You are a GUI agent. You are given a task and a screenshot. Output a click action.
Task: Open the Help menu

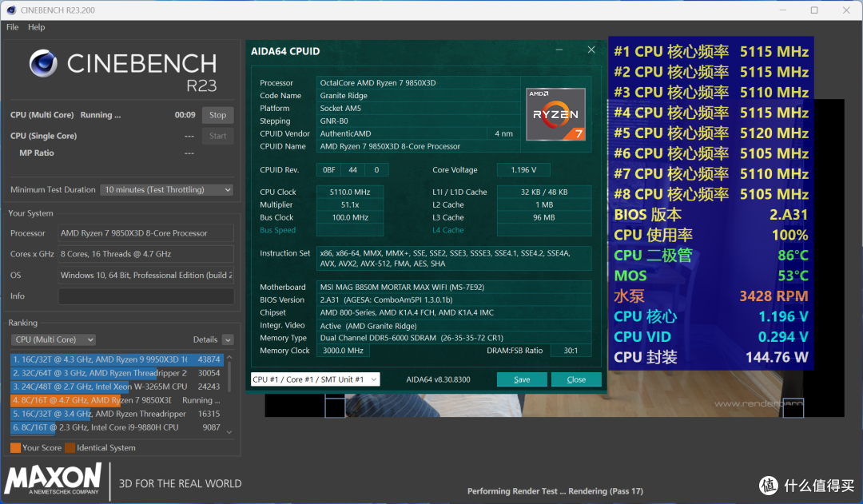tap(36, 27)
